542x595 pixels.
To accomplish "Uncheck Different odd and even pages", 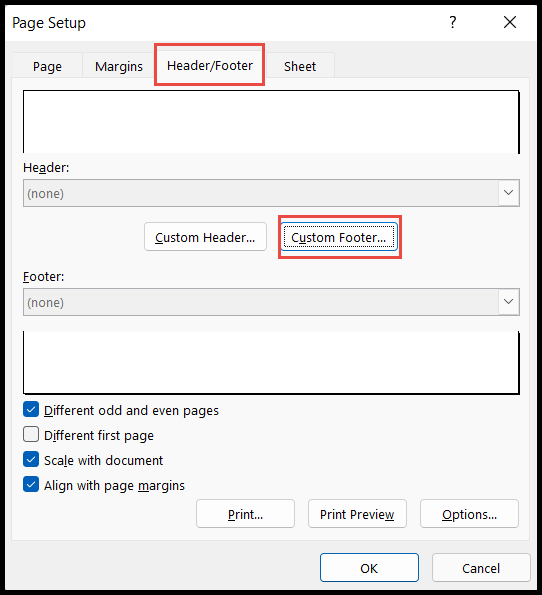I will click(x=31, y=410).
